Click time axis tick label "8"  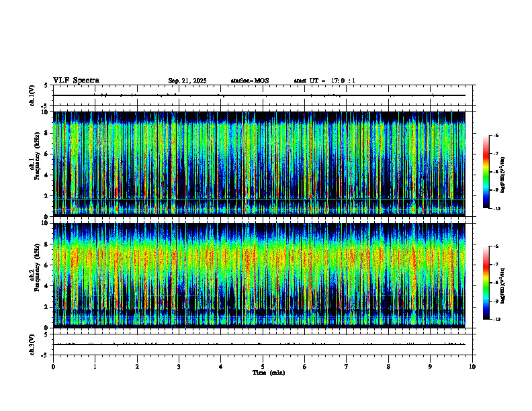pyautogui.click(x=388, y=367)
